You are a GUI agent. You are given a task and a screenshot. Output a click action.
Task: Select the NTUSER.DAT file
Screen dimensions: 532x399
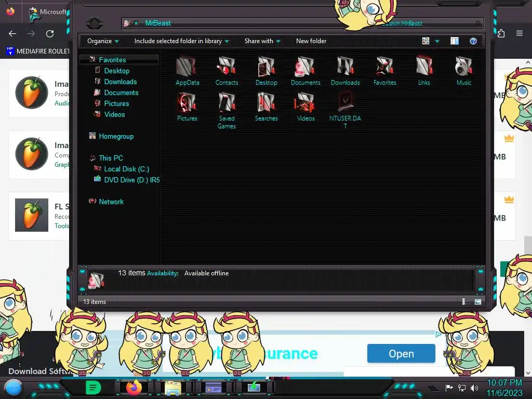point(345,111)
